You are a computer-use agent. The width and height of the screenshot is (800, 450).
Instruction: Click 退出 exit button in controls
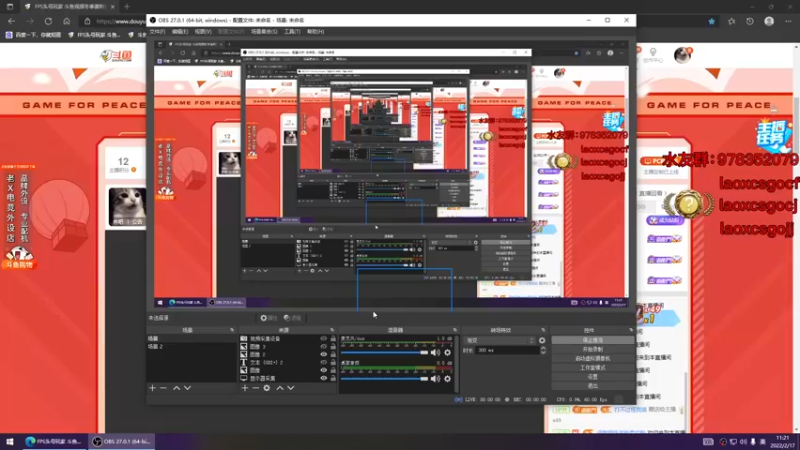tap(592, 386)
